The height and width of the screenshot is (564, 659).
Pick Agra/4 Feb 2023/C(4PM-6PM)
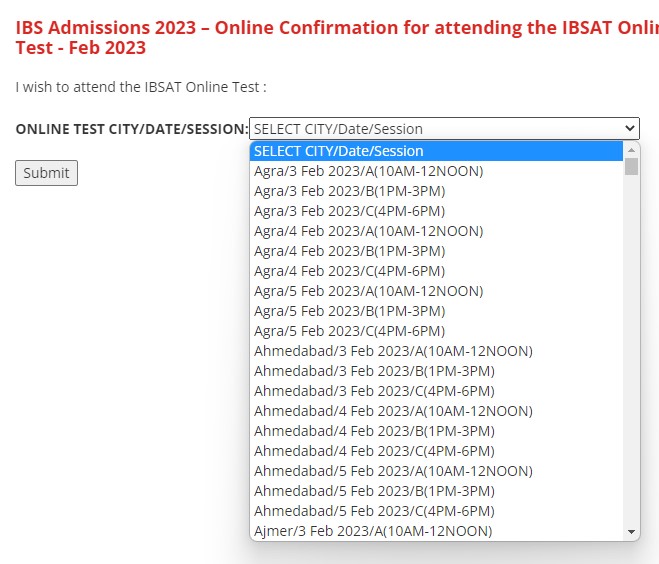[349, 271]
